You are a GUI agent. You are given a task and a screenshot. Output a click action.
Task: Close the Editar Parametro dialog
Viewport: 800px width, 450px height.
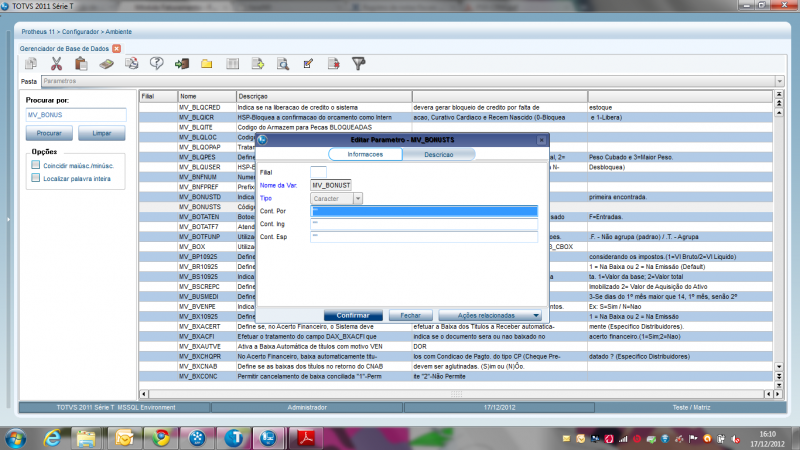coord(541,140)
